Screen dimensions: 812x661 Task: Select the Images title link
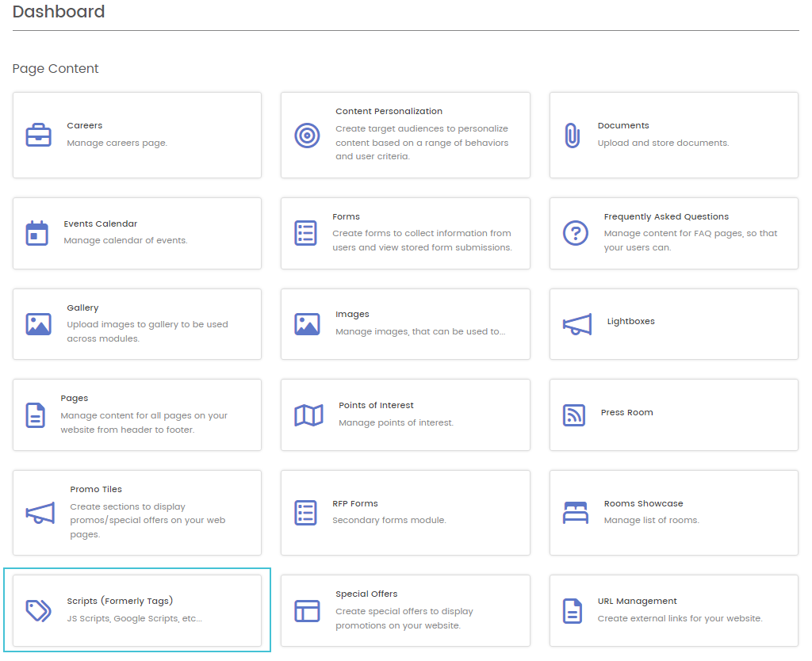click(x=352, y=314)
